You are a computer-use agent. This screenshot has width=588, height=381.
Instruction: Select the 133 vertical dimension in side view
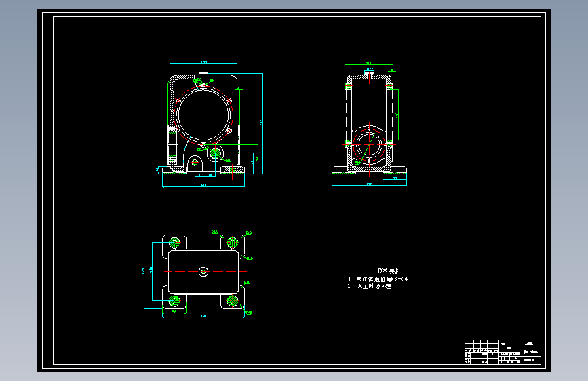click(397, 115)
